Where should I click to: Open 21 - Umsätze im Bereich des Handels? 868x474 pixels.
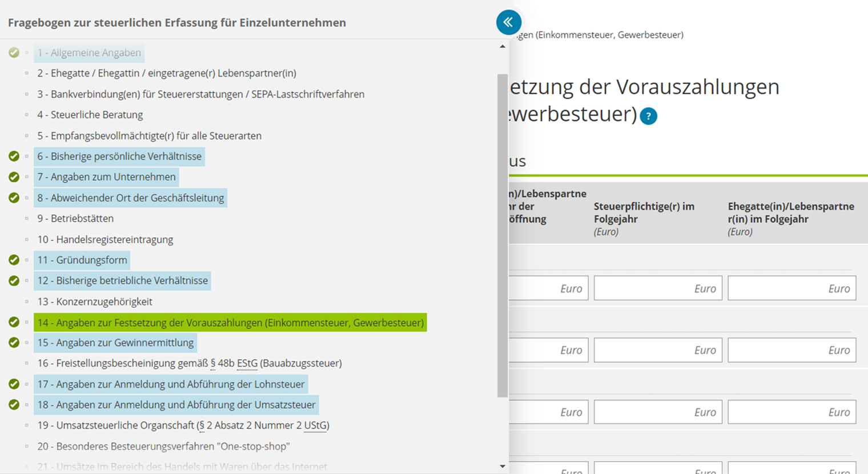coord(182,467)
